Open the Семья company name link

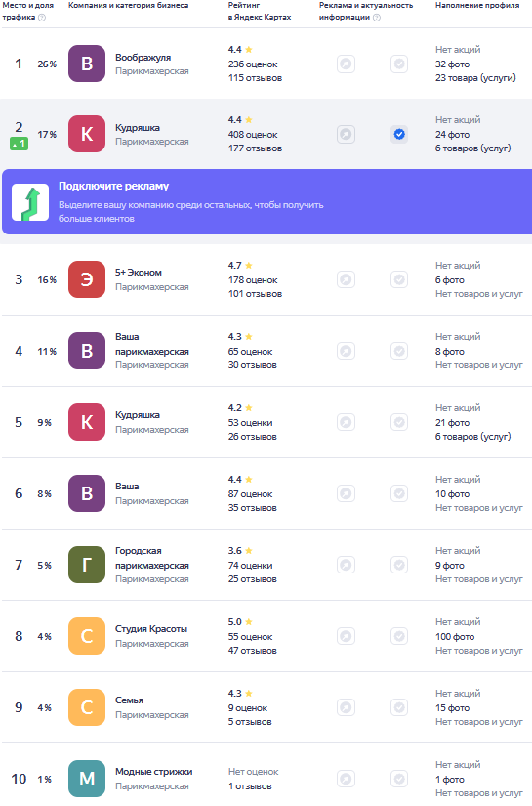click(x=129, y=700)
